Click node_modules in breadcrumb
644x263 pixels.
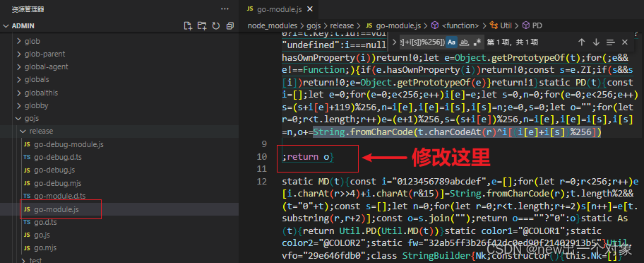coord(273,25)
